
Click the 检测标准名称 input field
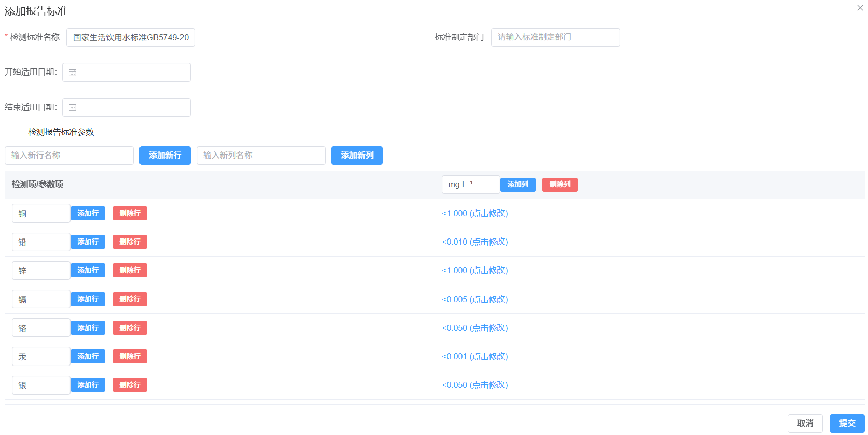click(x=131, y=37)
